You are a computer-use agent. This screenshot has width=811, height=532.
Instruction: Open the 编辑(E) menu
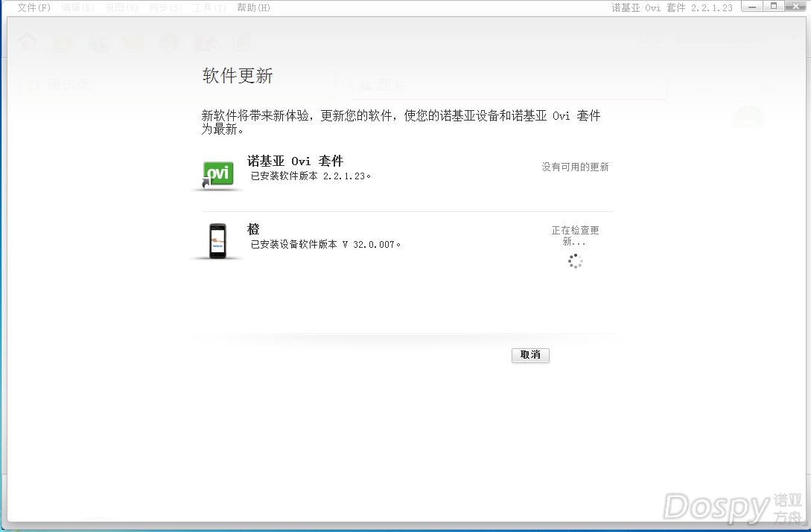tap(78, 7)
